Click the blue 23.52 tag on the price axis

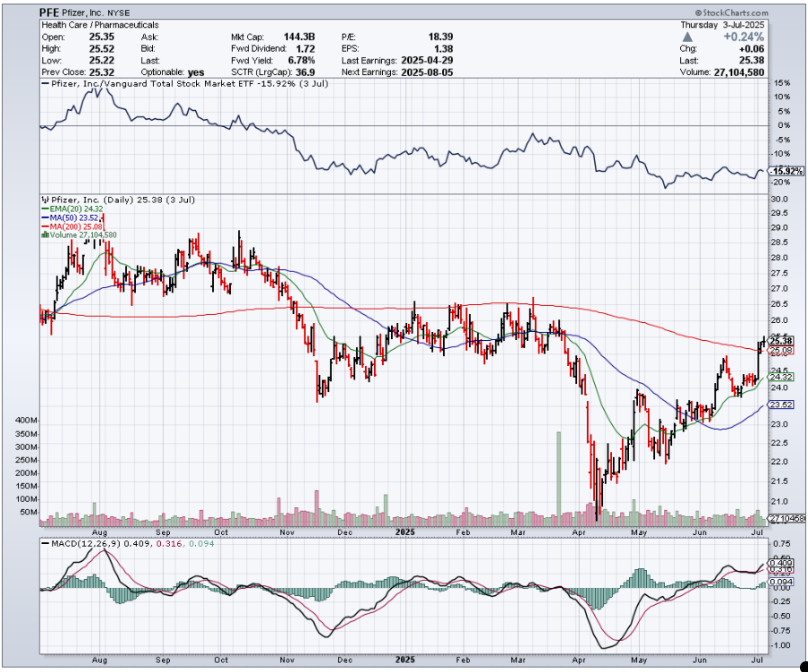[x=780, y=405]
